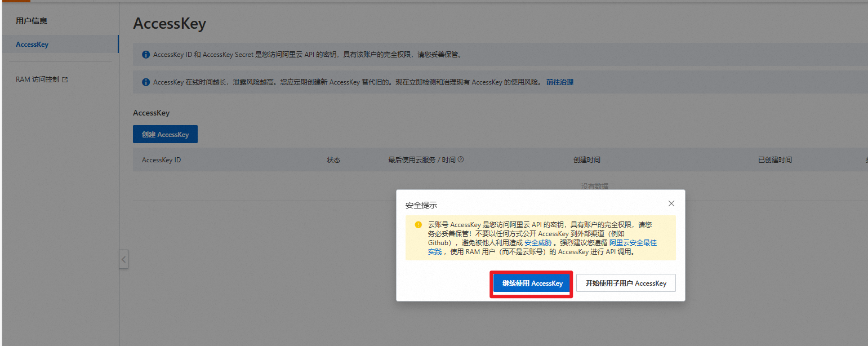Viewport: 868px width, 346px height.
Task: Click the 安全提示 dialog title
Action: (x=421, y=205)
